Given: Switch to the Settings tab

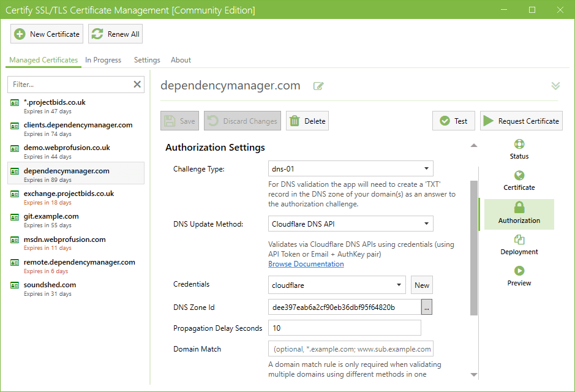Looking at the screenshot, I should 147,60.
